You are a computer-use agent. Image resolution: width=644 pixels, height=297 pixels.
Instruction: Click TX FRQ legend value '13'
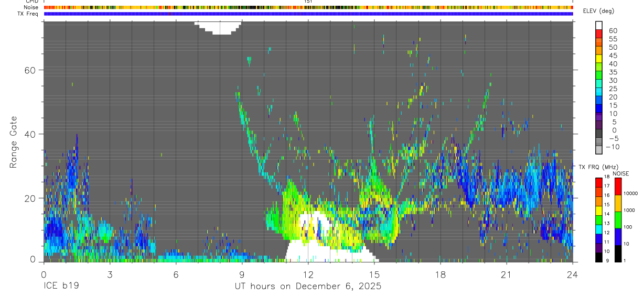pyautogui.click(x=608, y=223)
